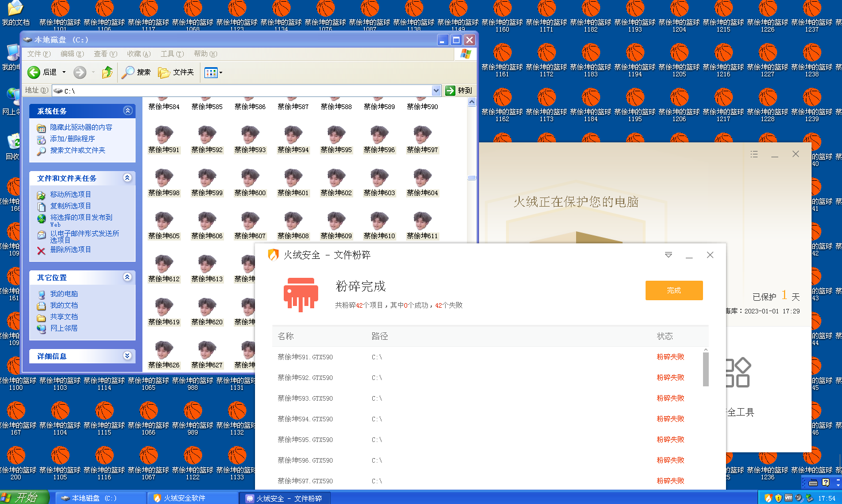Toggle the Folders (文件夹) pane button
The image size is (842, 504).
[x=176, y=72]
